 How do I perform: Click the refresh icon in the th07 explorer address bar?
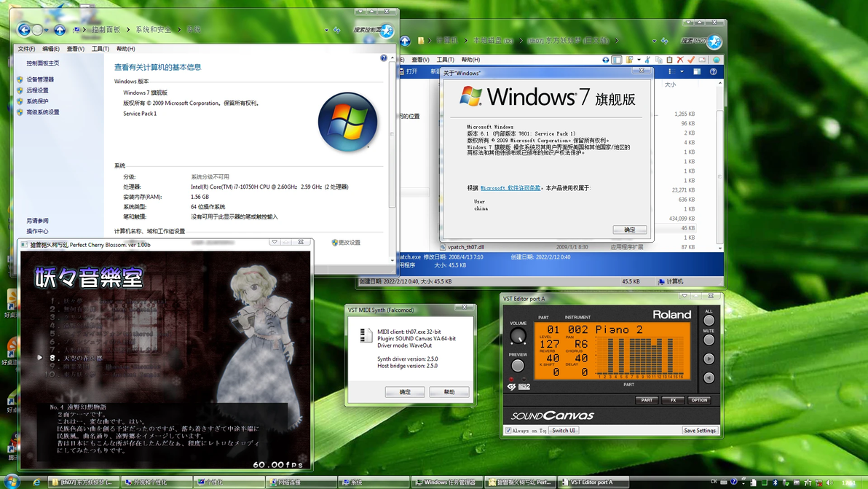click(664, 41)
